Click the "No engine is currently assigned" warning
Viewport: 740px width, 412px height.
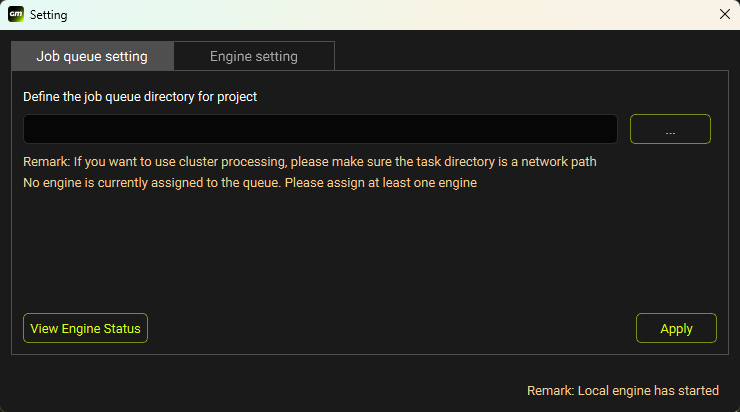(x=250, y=183)
